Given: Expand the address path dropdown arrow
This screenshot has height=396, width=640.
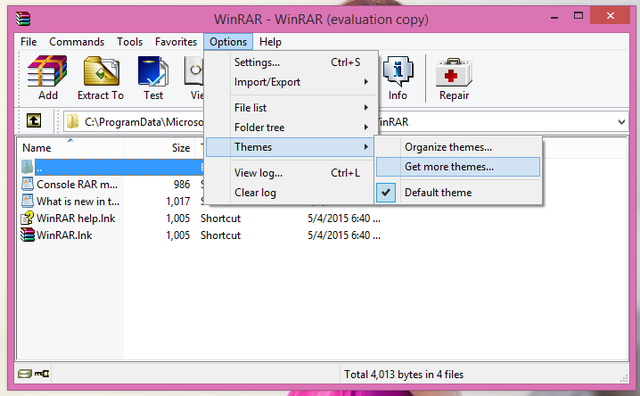Looking at the screenshot, I should 621,122.
